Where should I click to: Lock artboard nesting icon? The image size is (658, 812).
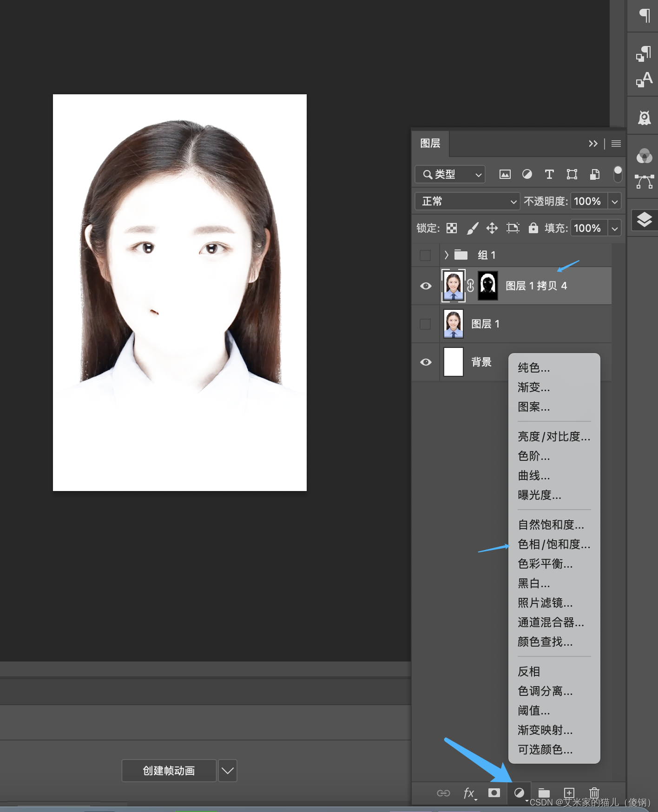(513, 228)
